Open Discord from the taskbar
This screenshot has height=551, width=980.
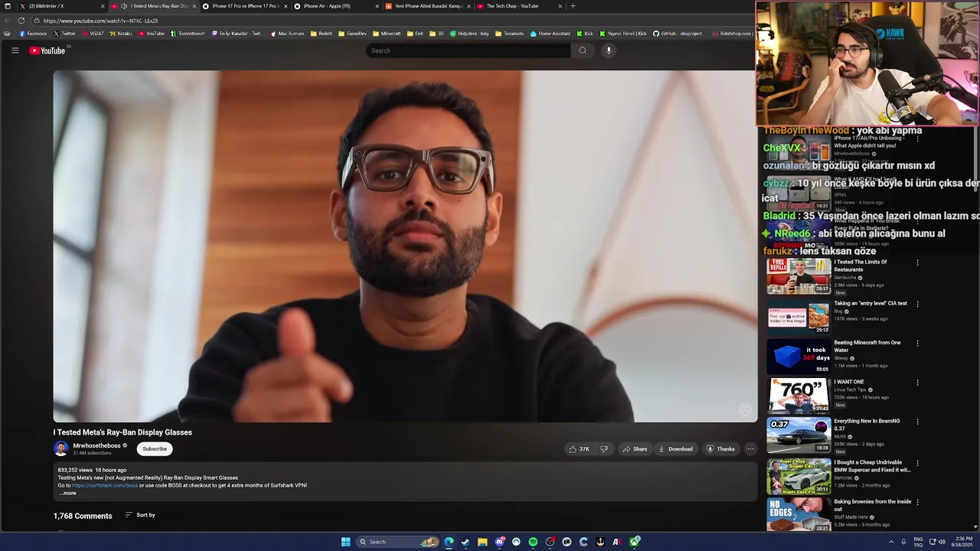pos(499,542)
